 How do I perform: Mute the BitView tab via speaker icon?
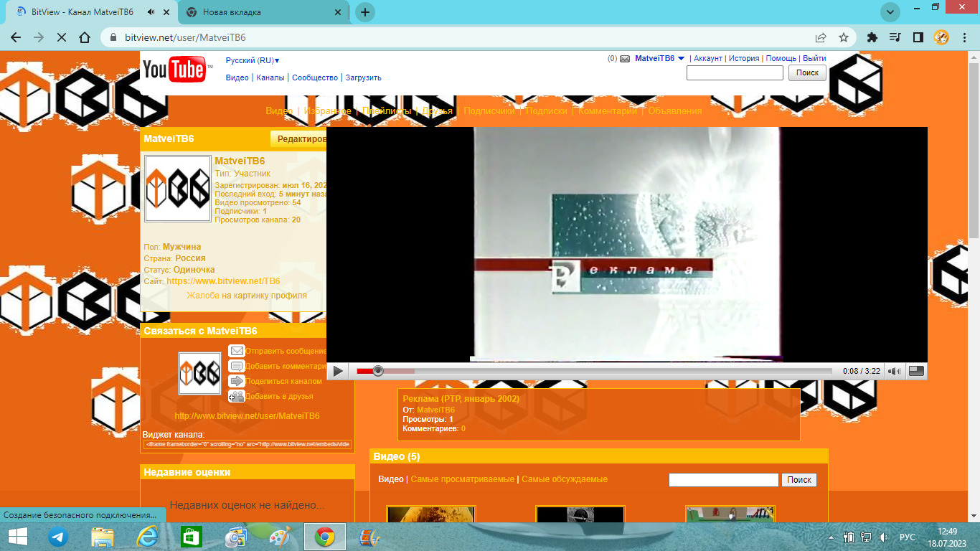coord(151,12)
